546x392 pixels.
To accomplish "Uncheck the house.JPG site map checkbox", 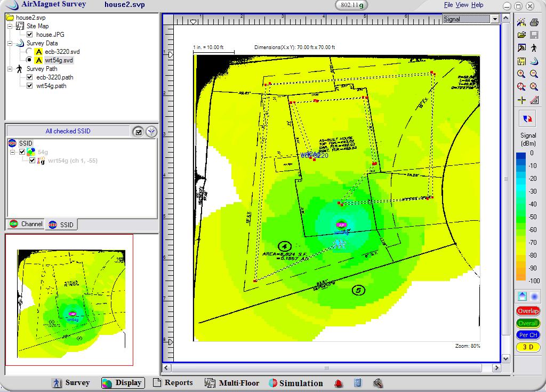I will (30, 35).
